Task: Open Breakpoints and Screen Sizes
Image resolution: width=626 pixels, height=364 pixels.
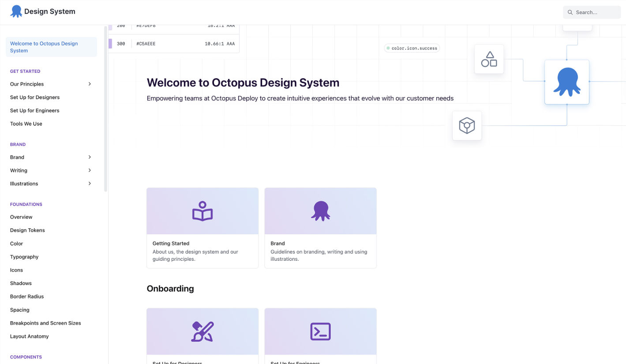Action: 45,323
